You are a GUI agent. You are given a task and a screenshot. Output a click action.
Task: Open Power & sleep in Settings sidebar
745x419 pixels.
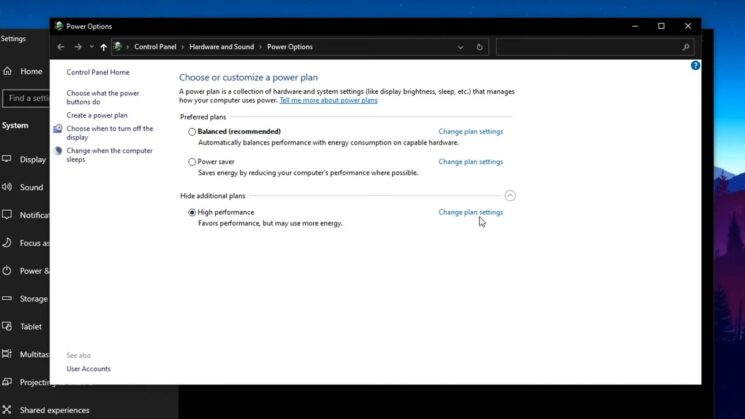point(25,271)
